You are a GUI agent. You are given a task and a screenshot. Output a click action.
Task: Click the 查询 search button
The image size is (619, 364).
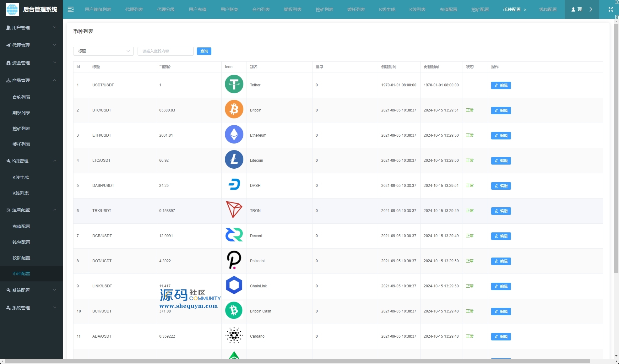[204, 51]
